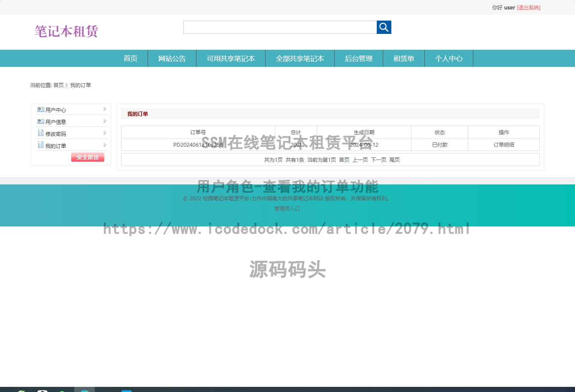Click the 首页 breadcrumb link

point(58,85)
